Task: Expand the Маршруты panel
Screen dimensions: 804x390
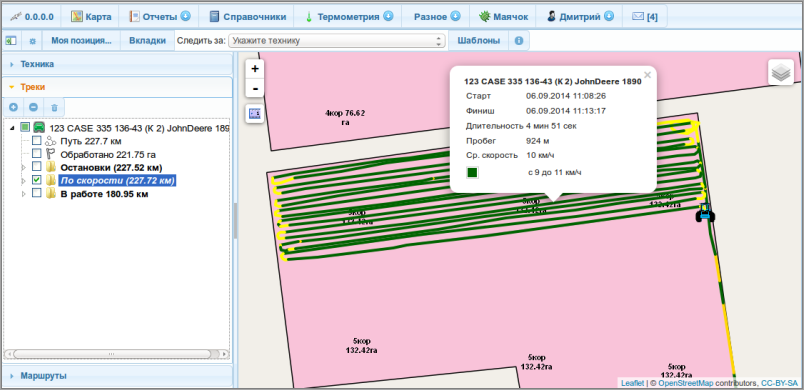Action: (117, 375)
